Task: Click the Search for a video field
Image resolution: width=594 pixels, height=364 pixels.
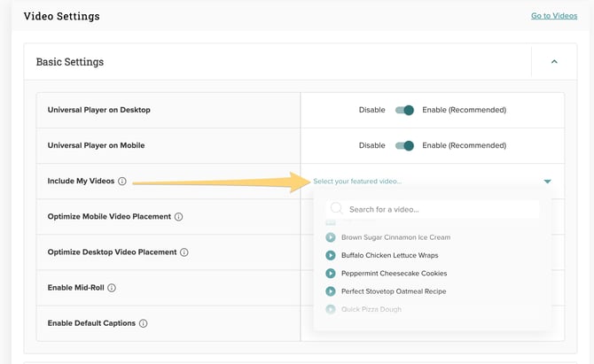Action: tap(439, 210)
